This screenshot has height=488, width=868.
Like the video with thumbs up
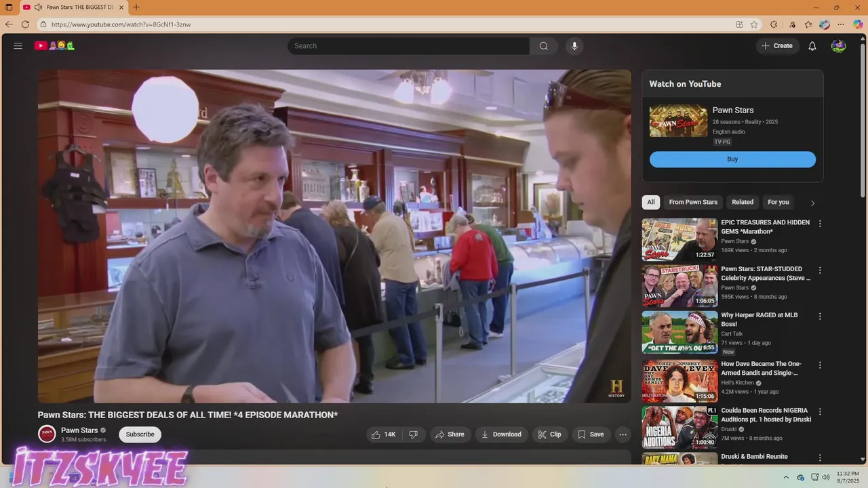coord(383,434)
